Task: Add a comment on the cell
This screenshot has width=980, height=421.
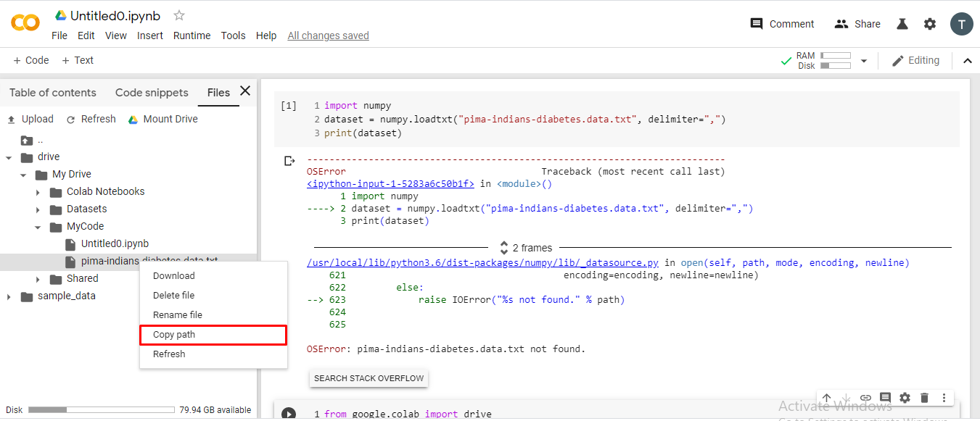Action: click(885, 398)
